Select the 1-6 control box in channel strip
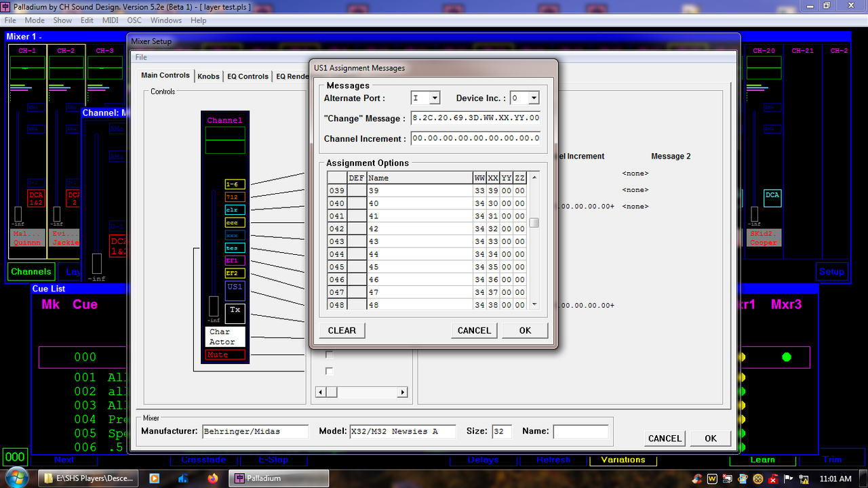This screenshot has height=488, width=868. [235, 184]
